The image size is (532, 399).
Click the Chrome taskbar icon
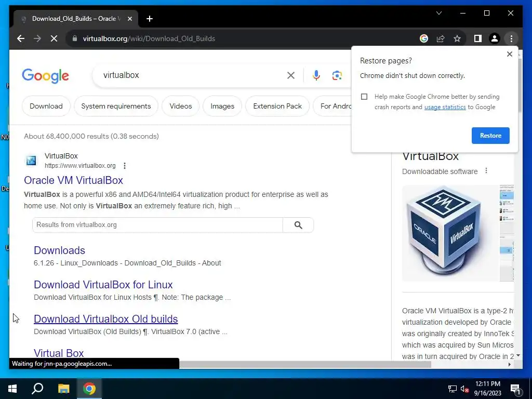pos(89,389)
